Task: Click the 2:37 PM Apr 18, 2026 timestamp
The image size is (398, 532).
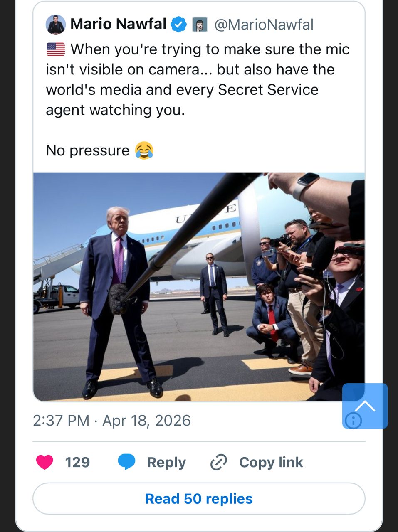Action: [x=111, y=421]
